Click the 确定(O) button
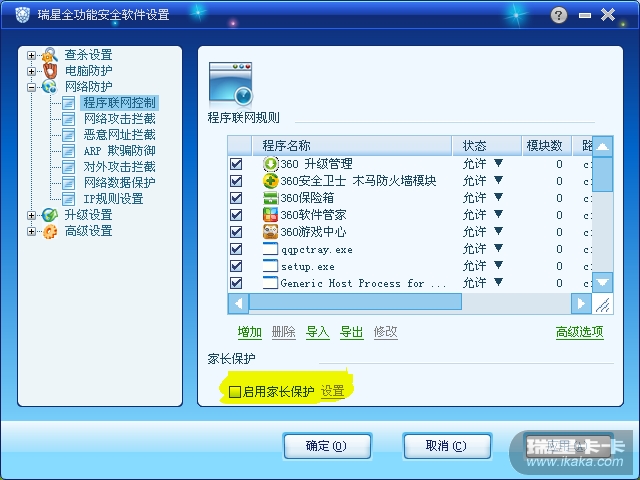 (327, 446)
